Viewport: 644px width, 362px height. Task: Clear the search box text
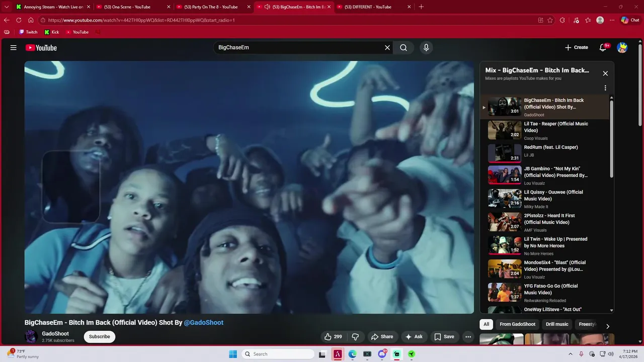click(x=387, y=48)
